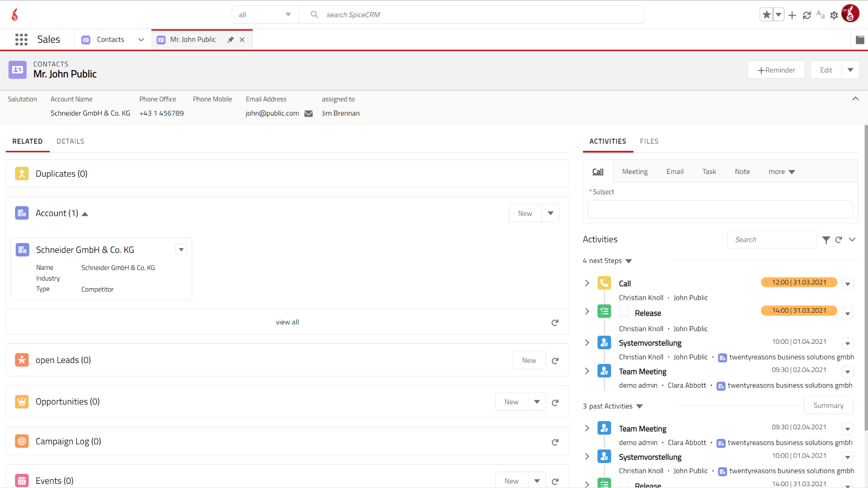The image size is (868, 488).
Task: Click the search SpiceCRM input box
Action: (x=471, y=14)
